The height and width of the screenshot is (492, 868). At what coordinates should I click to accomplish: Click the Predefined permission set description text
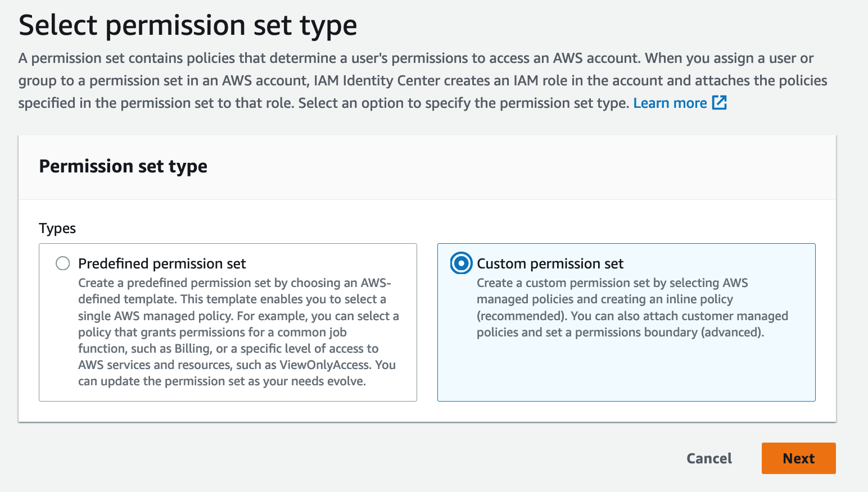click(x=238, y=331)
